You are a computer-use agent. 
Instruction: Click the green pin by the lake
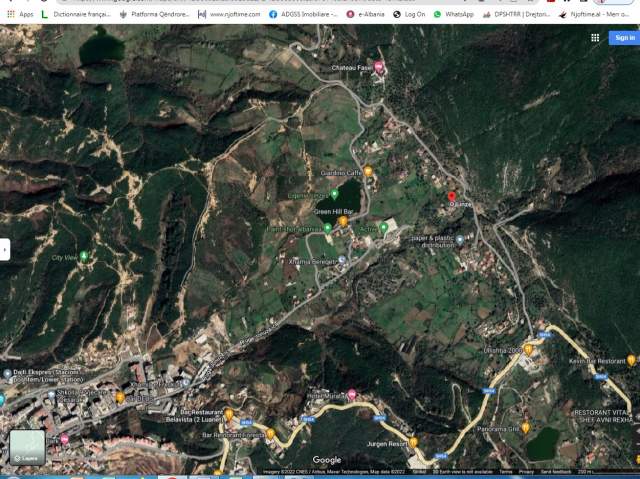coord(334,195)
